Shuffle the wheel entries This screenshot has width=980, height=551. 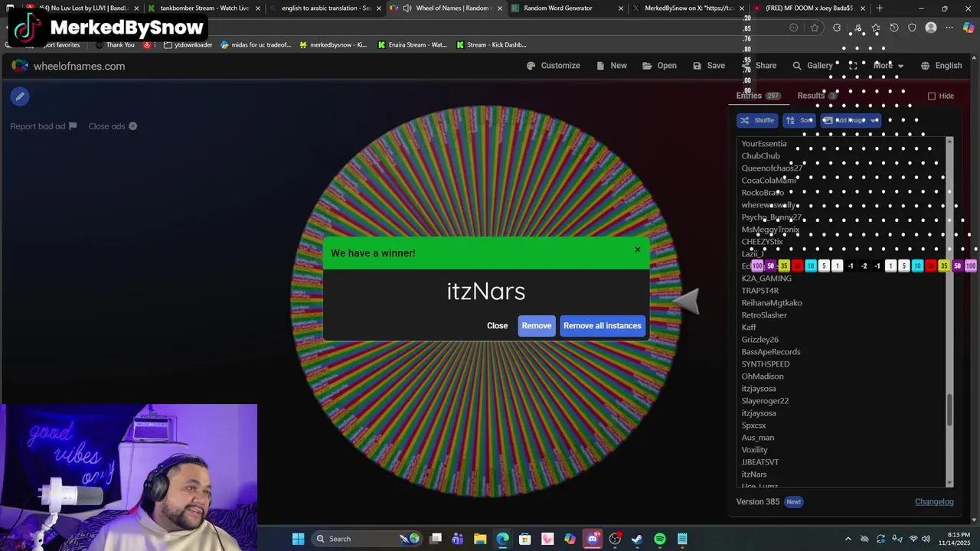(757, 120)
